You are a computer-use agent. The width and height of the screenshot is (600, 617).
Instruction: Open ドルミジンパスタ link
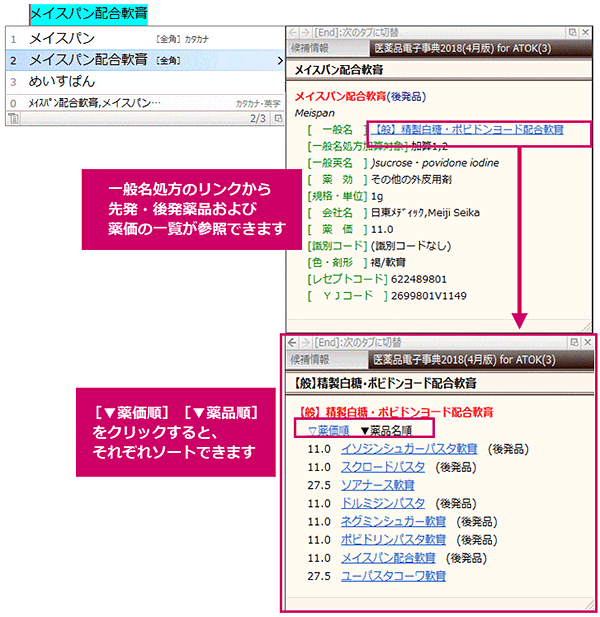coord(383,503)
